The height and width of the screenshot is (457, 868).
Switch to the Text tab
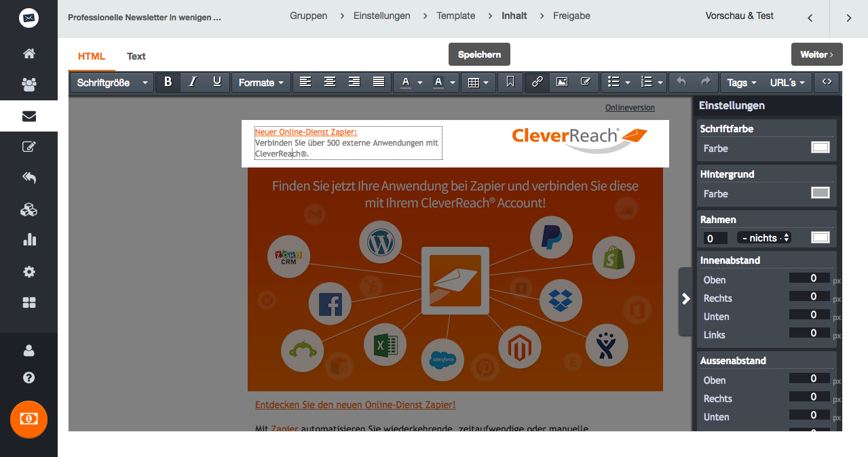click(136, 56)
